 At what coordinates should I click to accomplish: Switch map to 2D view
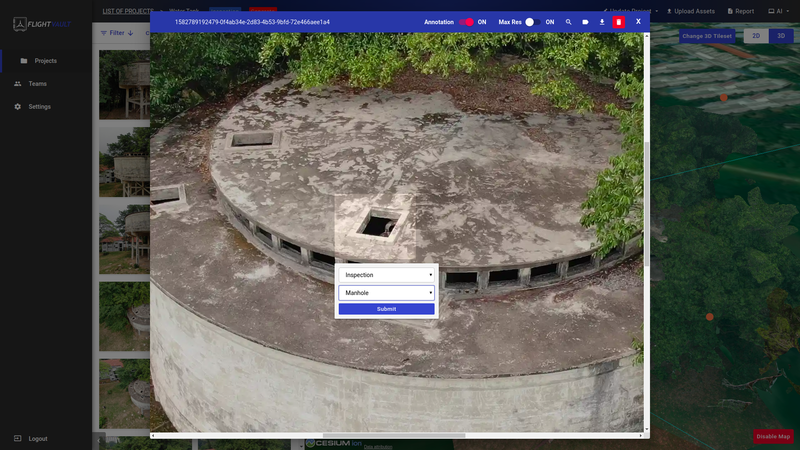[756, 36]
